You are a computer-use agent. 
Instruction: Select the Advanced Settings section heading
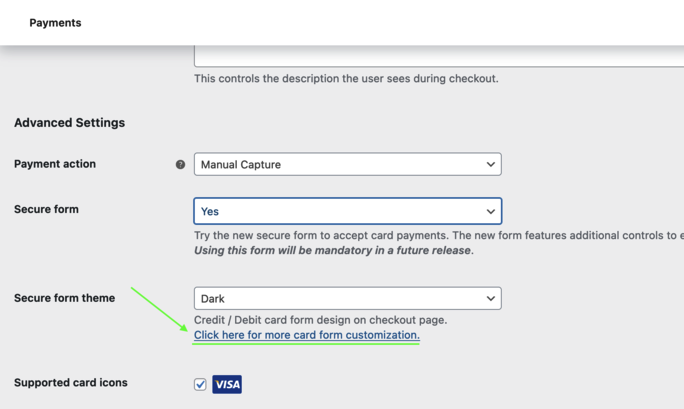click(70, 123)
